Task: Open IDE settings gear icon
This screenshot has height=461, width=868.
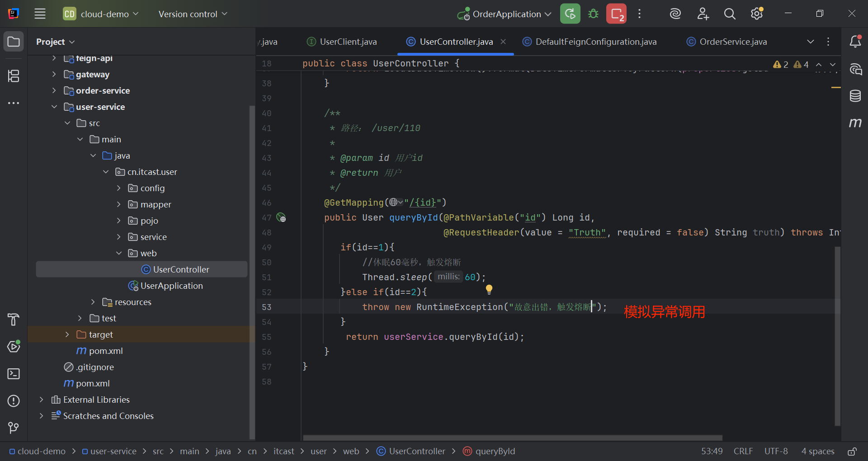Action: tap(757, 14)
